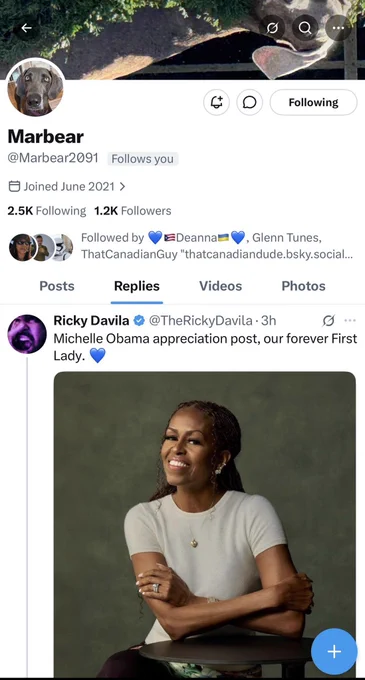Open profile search magnifier icon

click(x=305, y=28)
